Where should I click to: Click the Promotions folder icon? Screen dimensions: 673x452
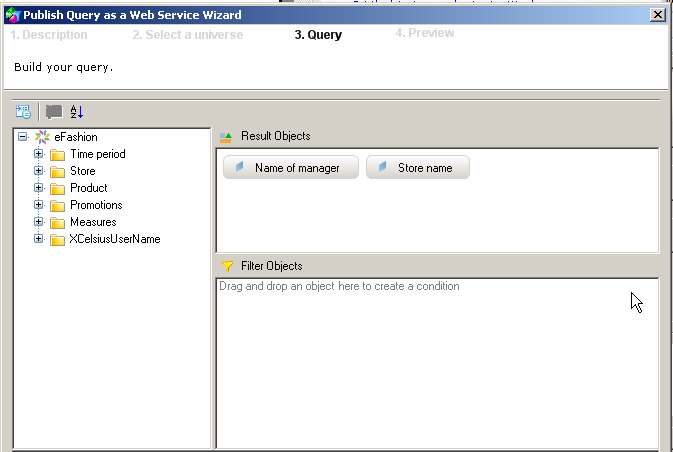tap(57, 206)
